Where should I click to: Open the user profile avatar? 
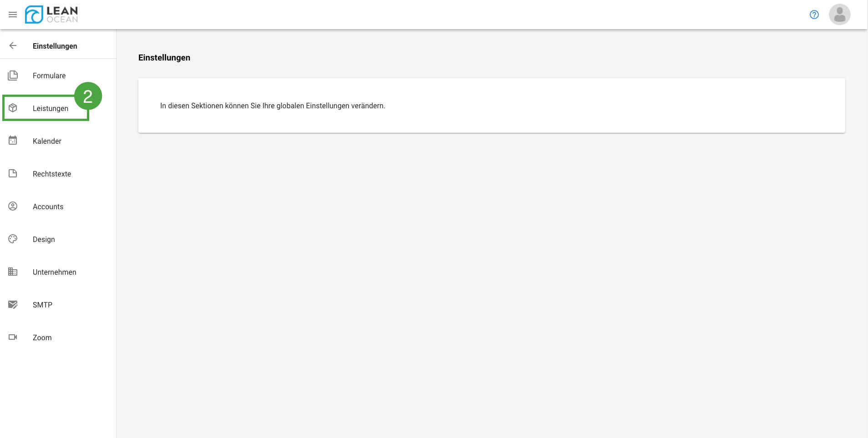(x=839, y=15)
